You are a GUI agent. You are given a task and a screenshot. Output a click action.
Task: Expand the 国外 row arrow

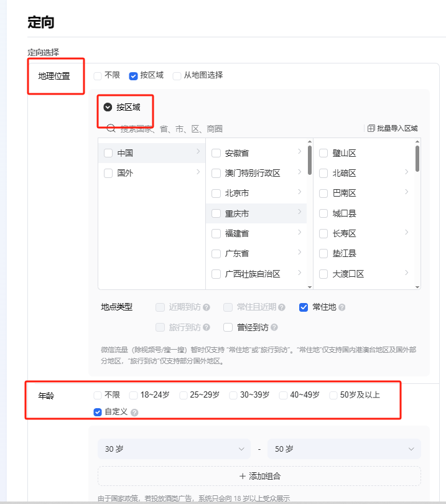198,172
